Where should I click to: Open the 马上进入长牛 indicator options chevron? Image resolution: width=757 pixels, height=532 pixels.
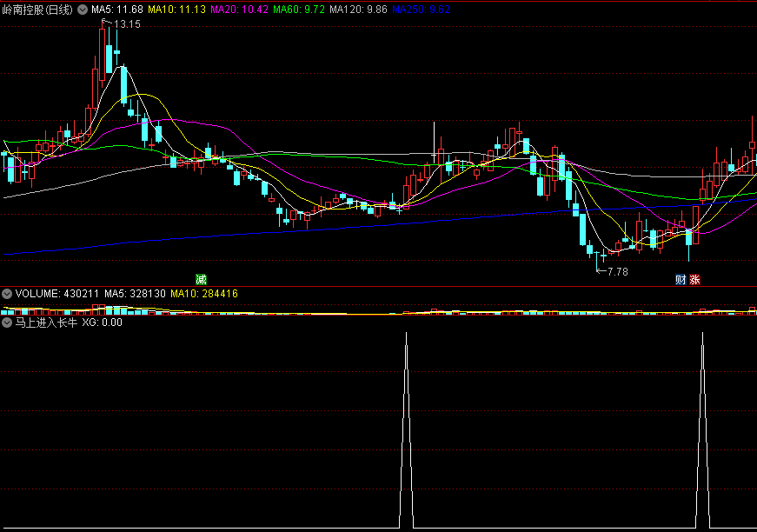pyautogui.click(x=7, y=323)
